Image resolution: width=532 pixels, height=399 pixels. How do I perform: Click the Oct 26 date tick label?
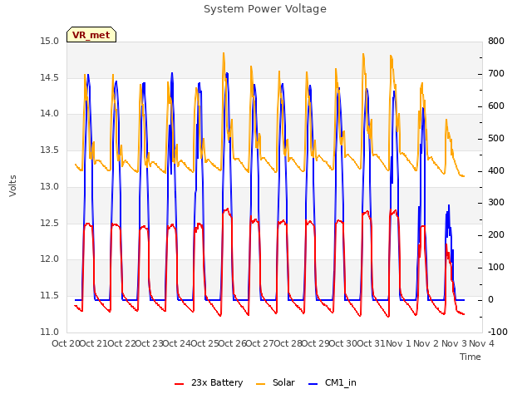point(232,343)
